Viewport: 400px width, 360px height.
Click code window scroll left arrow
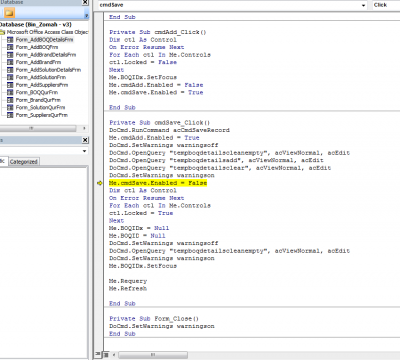pos(114,355)
